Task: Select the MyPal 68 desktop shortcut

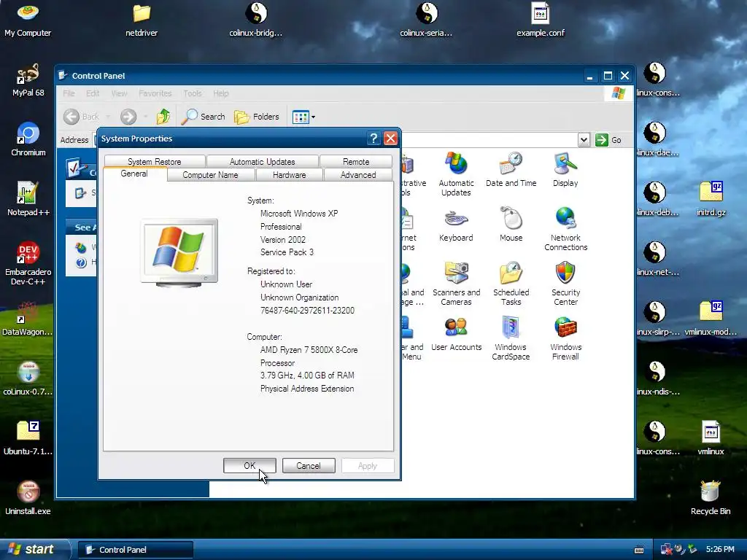Action: click(x=28, y=79)
